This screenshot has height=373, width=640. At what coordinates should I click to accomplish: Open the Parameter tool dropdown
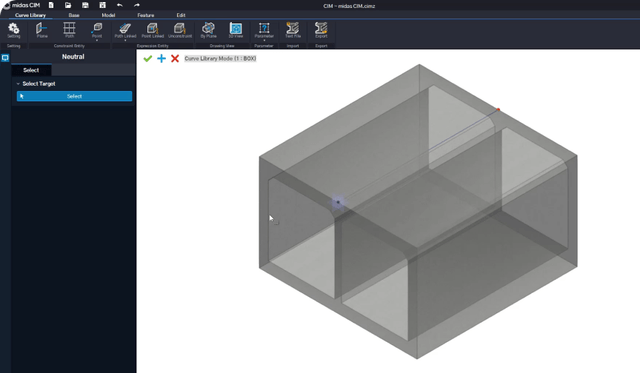tap(264, 40)
